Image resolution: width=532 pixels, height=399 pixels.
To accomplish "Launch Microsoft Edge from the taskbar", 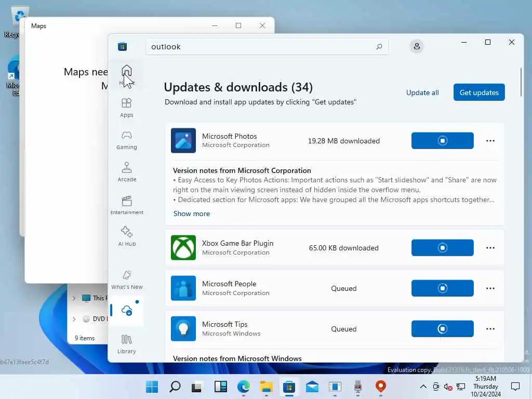I will point(243,387).
